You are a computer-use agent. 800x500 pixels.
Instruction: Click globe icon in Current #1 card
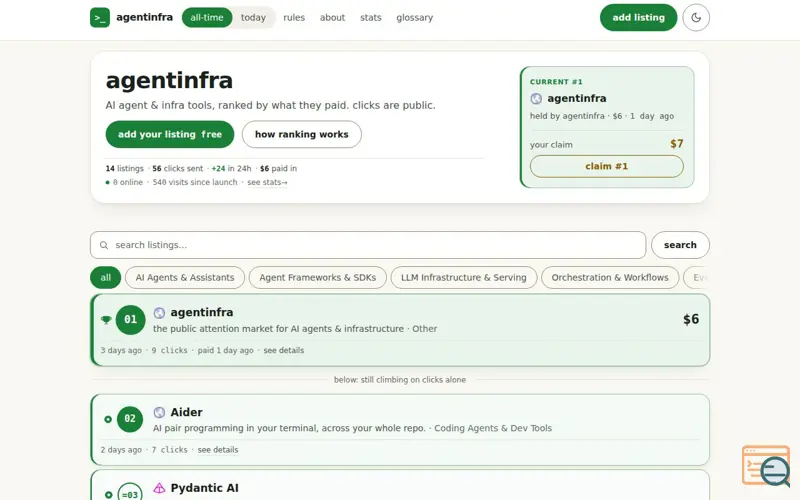coord(536,98)
